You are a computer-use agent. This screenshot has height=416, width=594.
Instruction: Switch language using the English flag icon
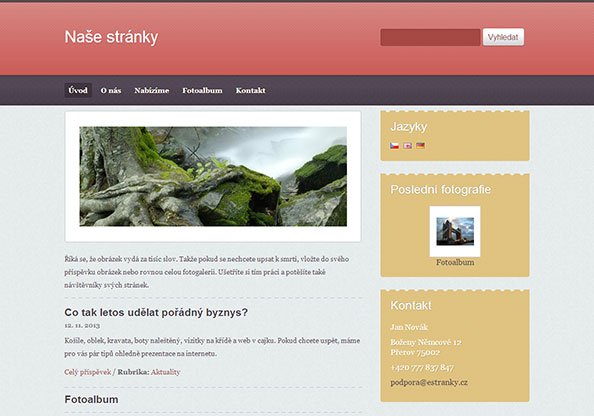(x=408, y=145)
